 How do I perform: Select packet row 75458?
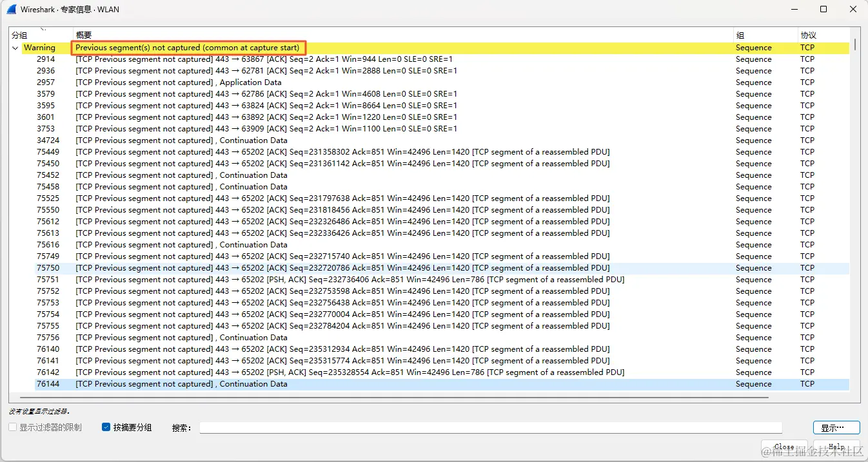coord(442,187)
